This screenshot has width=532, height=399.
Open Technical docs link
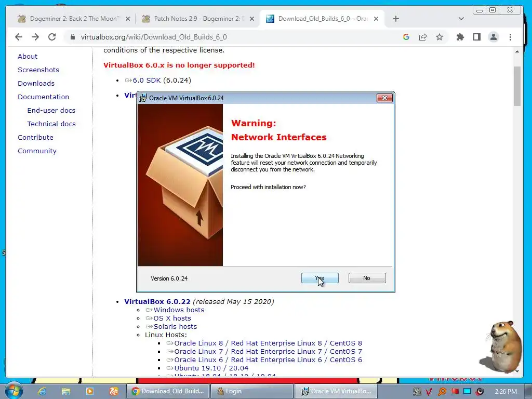coord(51,124)
